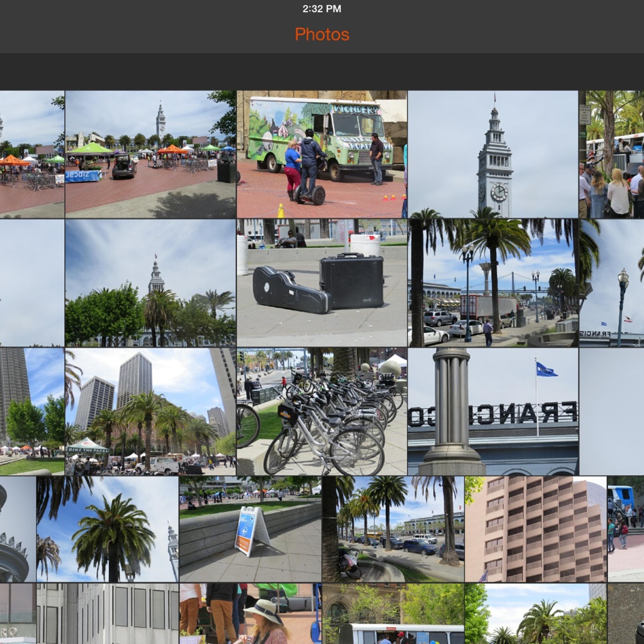
Task: Select the crowd near palm trees photo
Action: click(x=612, y=154)
